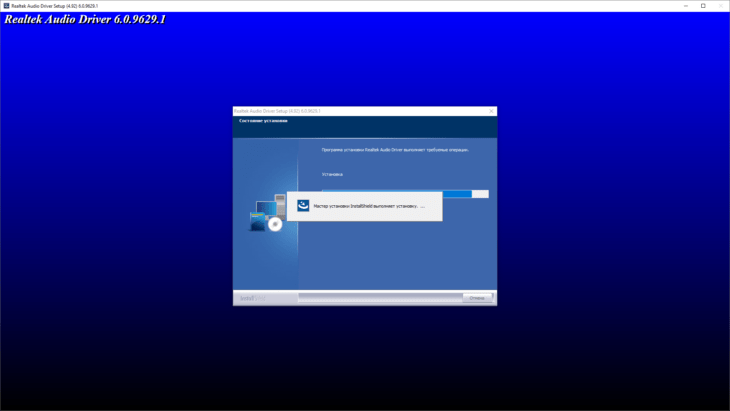Screen dimensions: 730x411
Task: Click the inner dialog's title bar text
Action: [277, 111]
